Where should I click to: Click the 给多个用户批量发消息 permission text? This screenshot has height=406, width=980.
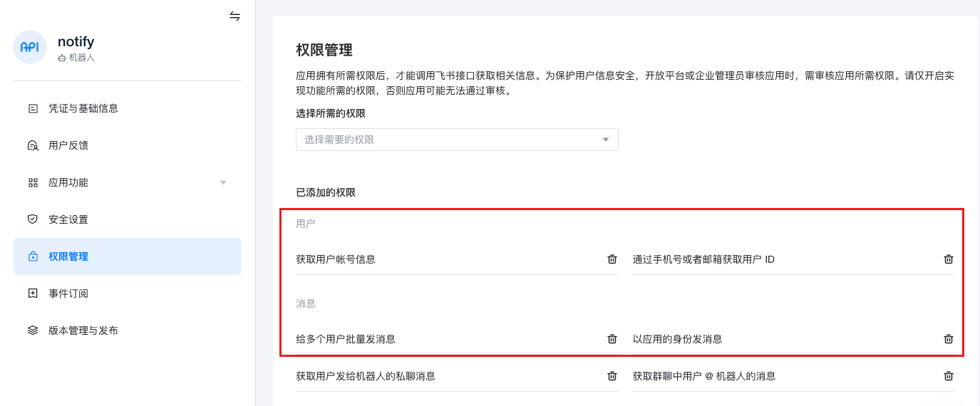coord(346,339)
